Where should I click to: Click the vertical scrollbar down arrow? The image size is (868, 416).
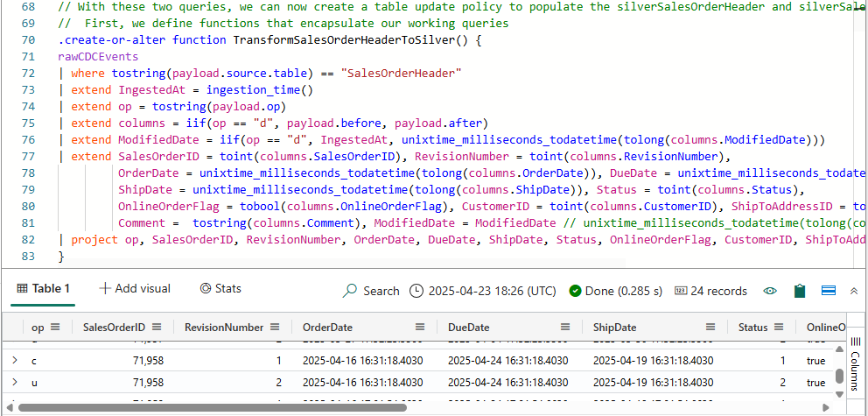click(840, 394)
